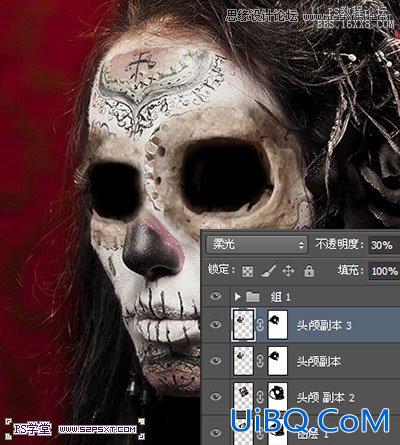Viewport: 400px width, 445px height.
Task: Click the 填充 value field showing 100%
Action: 384,271
